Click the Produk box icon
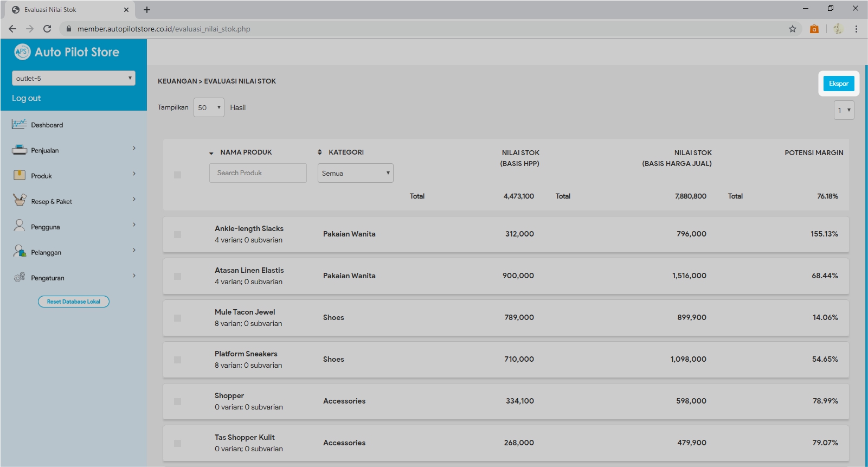The image size is (868, 467). [19, 175]
